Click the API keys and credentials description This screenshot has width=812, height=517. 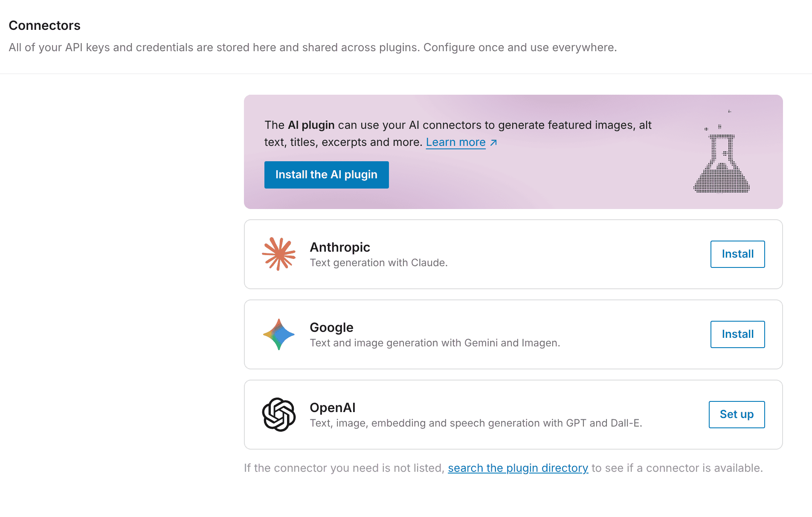pyautogui.click(x=313, y=47)
